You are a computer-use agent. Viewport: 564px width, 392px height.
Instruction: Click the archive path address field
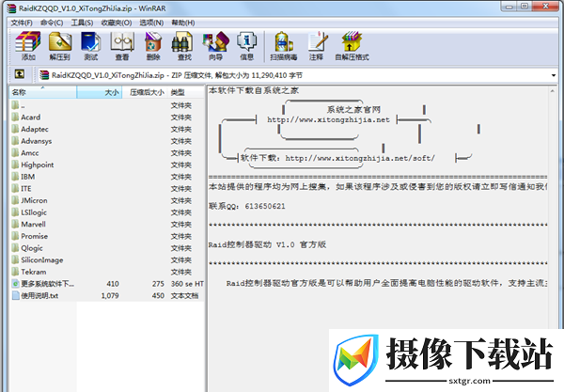click(298, 75)
